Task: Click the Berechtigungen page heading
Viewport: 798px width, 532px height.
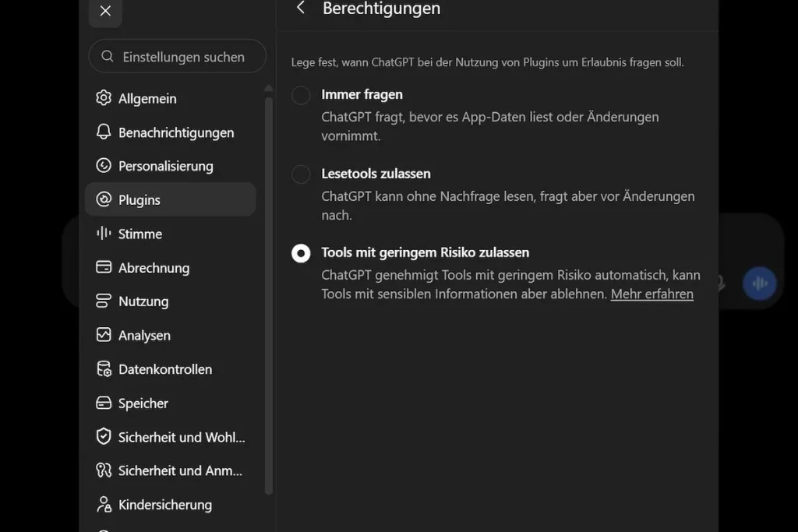Action: (381, 9)
